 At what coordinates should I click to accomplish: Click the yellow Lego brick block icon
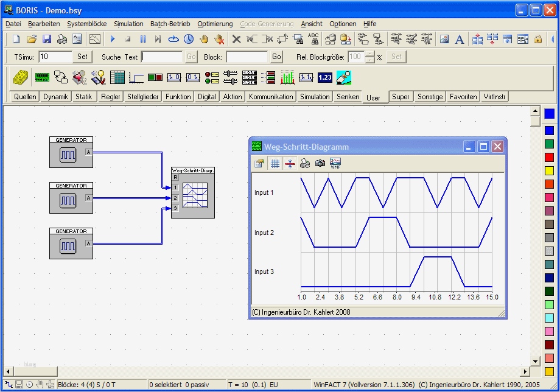point(21,77)
